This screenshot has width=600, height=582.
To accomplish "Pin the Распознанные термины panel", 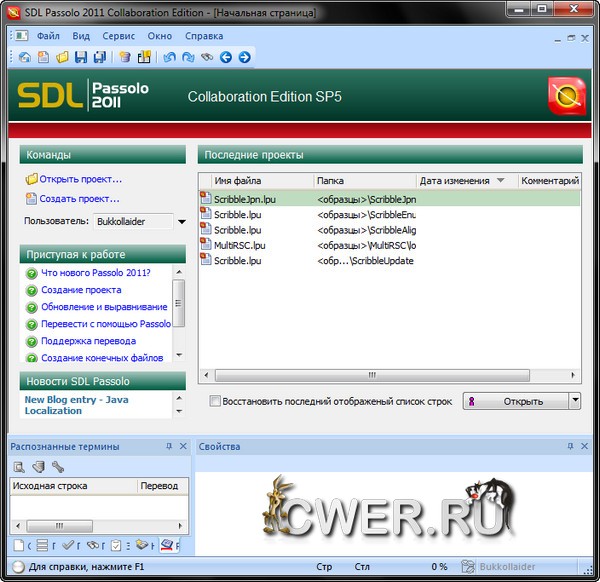I will coord(169,446).
